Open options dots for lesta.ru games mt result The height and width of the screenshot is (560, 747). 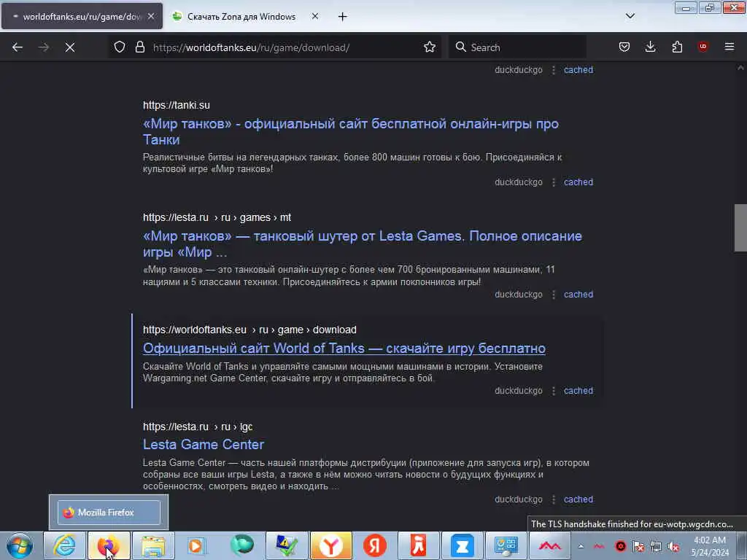554,295
